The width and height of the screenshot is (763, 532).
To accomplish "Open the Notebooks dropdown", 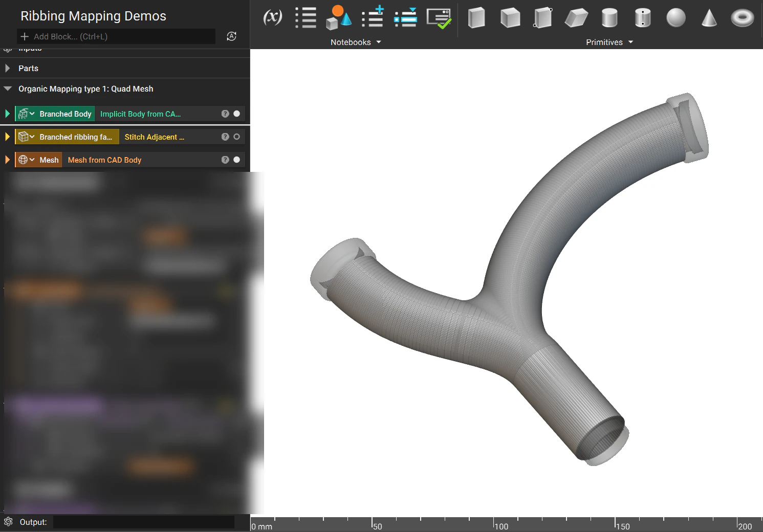I will (356, 42).
